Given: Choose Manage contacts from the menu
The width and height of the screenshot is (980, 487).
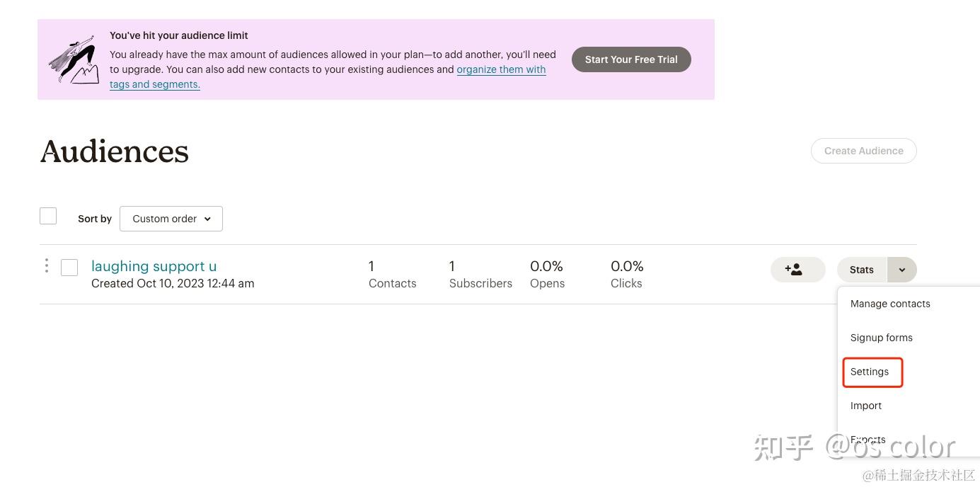Looking at the screenshot, I should (x=890, y=304).
